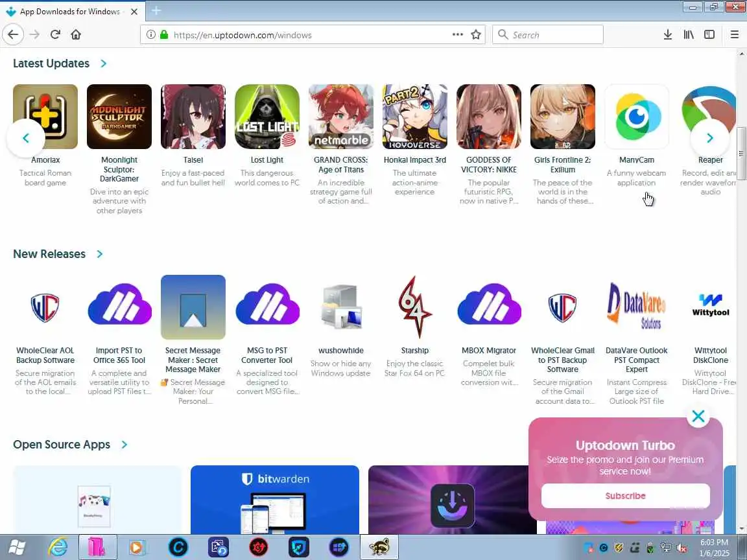
Task: Open GODDESS OF VICTORY: NIKKE icon
Action: 489,117
